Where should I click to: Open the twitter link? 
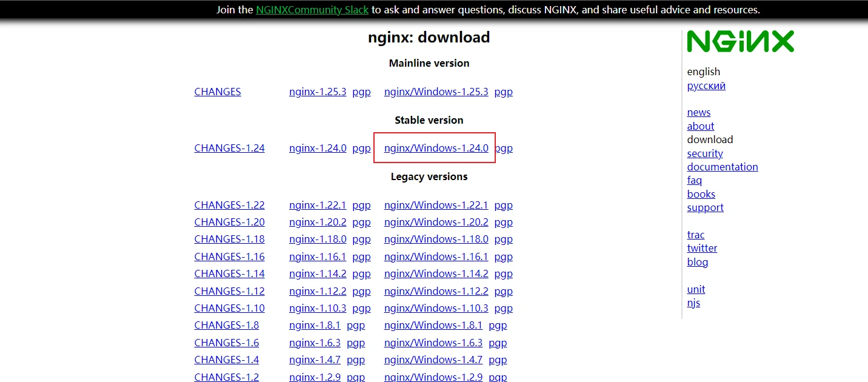[x=702, y=248]
